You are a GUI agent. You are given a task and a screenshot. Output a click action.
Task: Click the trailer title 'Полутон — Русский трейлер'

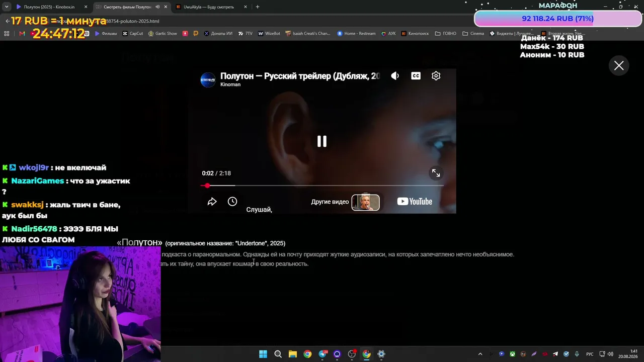coord(300,76)
